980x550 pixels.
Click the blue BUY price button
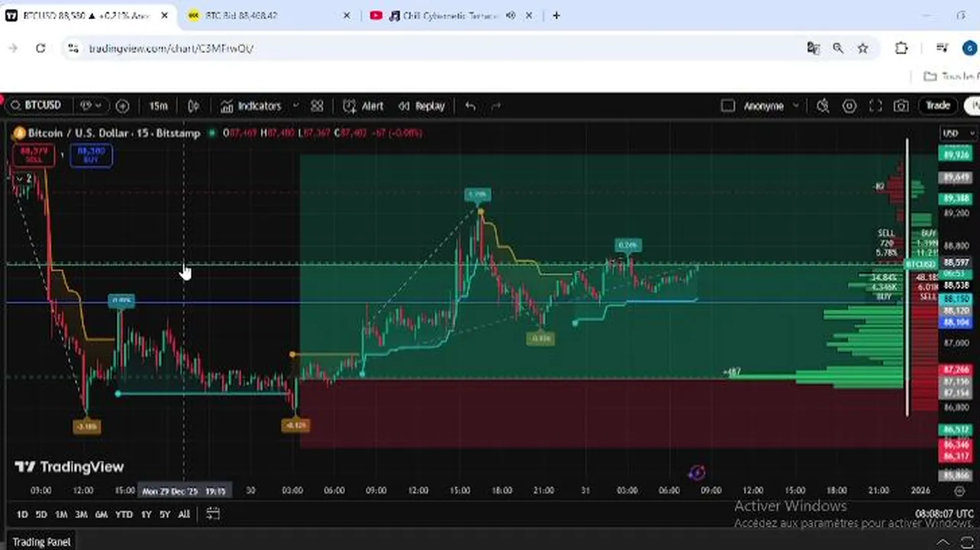pyautogui.click(x=91, y=155)
